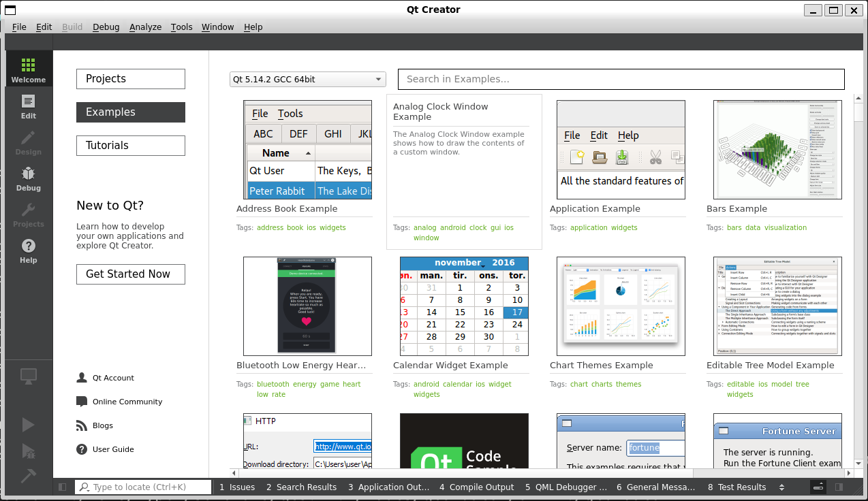Open the Analyze menu
The width and height of the screenshot is (868, 501).
[x=145, y=27]
